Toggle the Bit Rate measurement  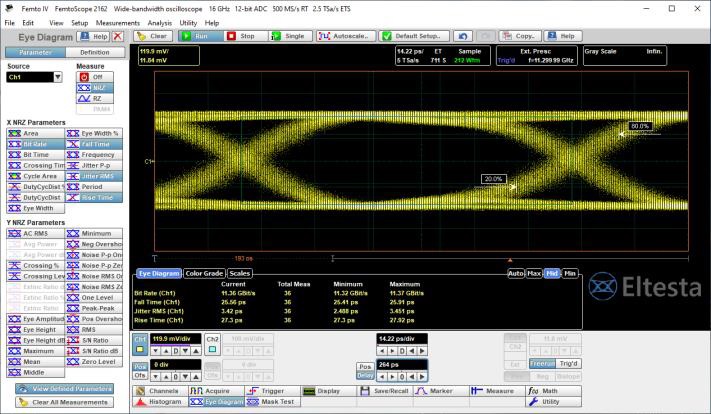click(x=35, y=144)
